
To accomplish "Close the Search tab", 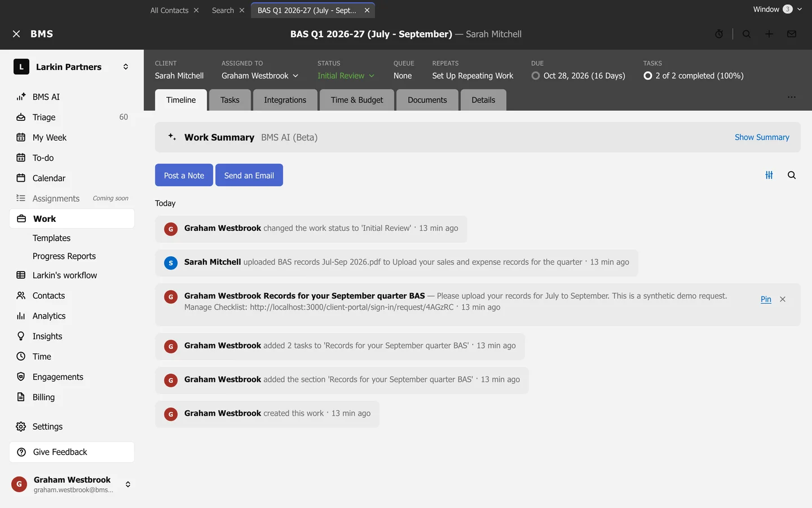I will click(x=242, y=10).
